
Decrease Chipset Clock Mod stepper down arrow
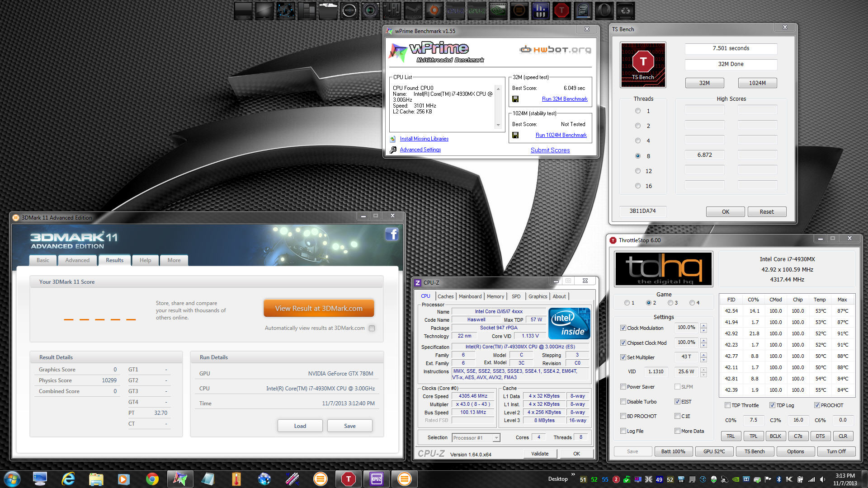703,345
